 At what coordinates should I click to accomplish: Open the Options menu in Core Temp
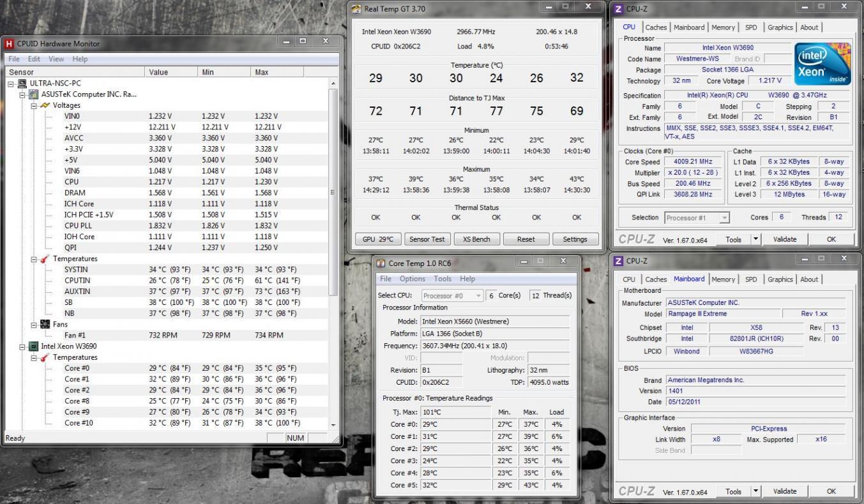[x=413, y=279]
